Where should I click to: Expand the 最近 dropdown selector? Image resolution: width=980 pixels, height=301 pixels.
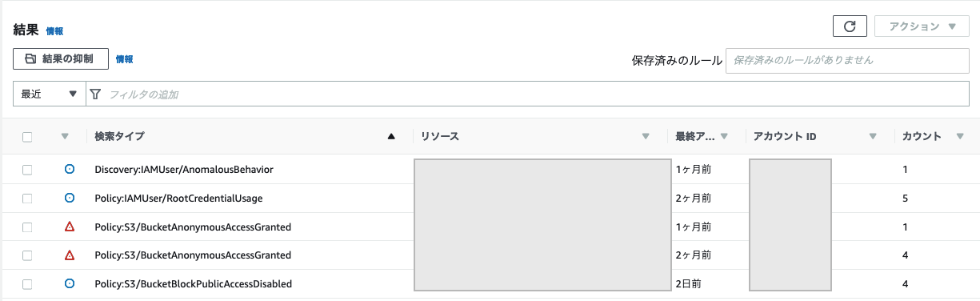[49, 94]
